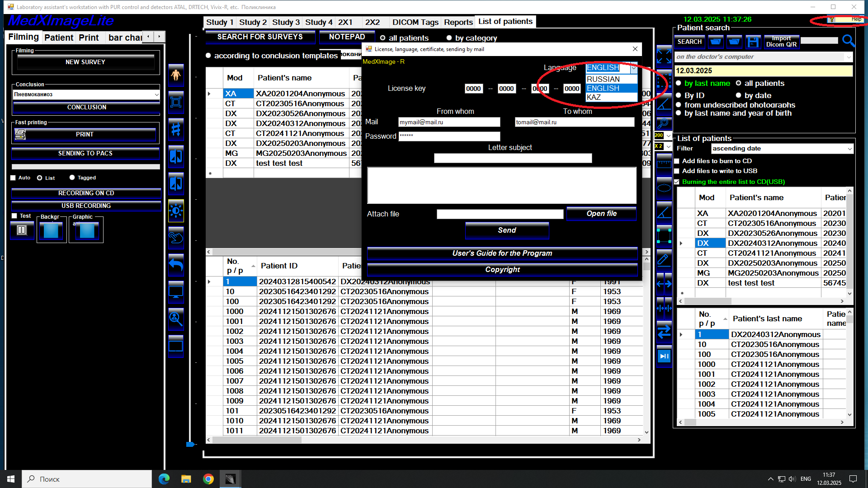Select the 'by category' radio button
The height and width of the screenshot is (488, 868).
tap(449, 38)
